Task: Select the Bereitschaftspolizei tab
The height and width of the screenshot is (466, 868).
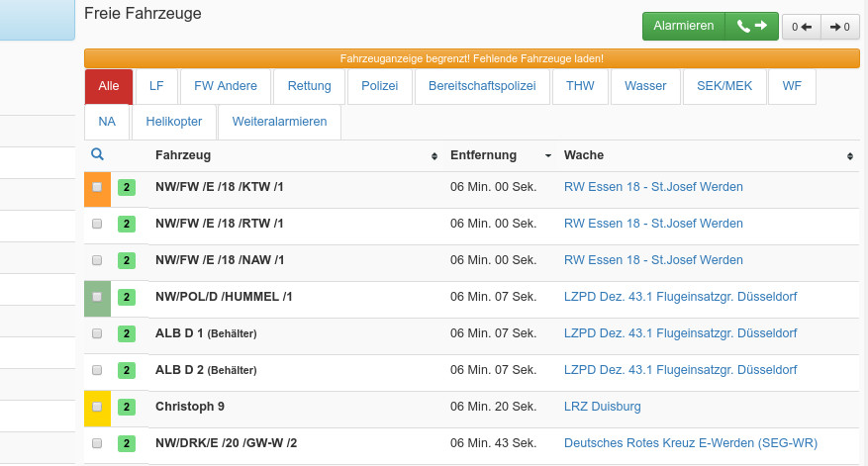Action: 482,86
